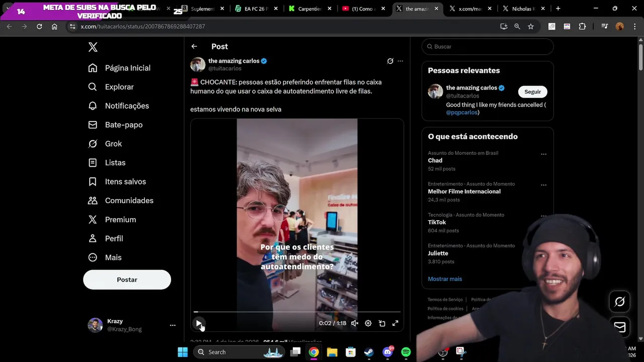644x362 pixels.
Task: Toggle video picture-in-picture mode
Action: click(x=382, y=323)
